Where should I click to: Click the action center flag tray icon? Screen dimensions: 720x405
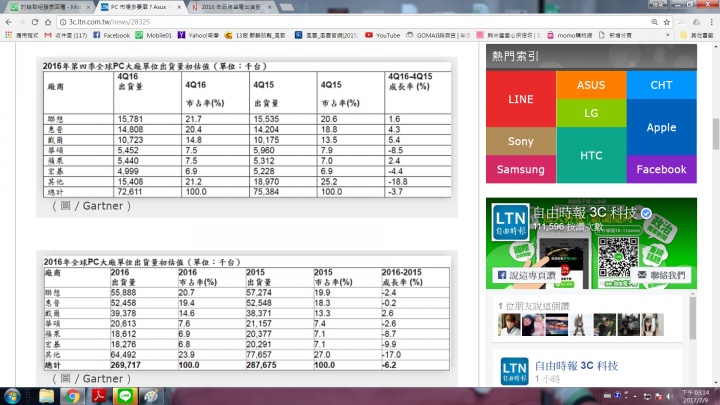coord(658,396)
